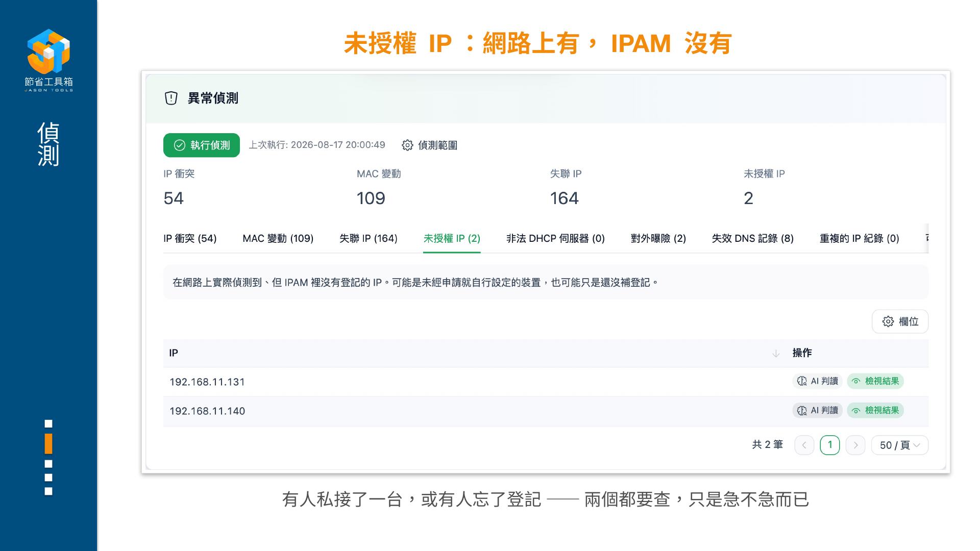This screenshot has height=551, width=980.
Task: Open the 欄位 column settings
Action: pos(900,321)
